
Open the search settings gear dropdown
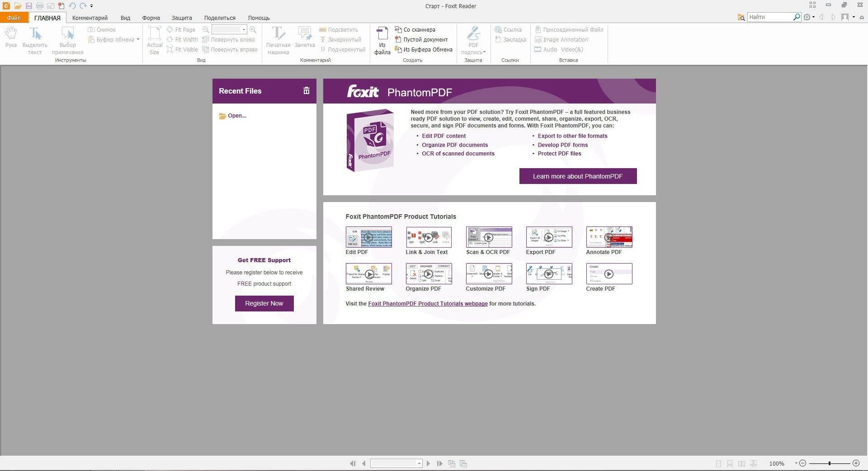(x=809, y=17)
